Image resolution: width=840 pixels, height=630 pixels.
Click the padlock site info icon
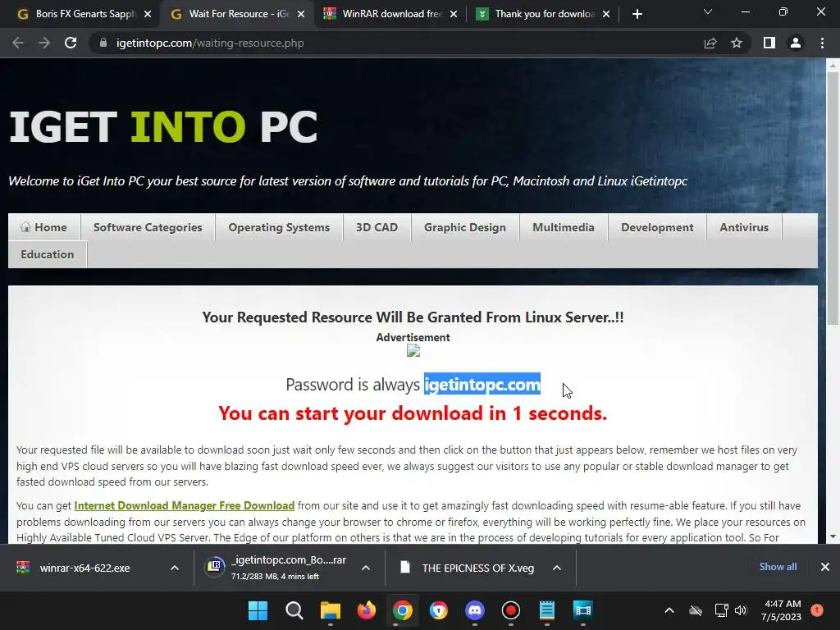103,43
